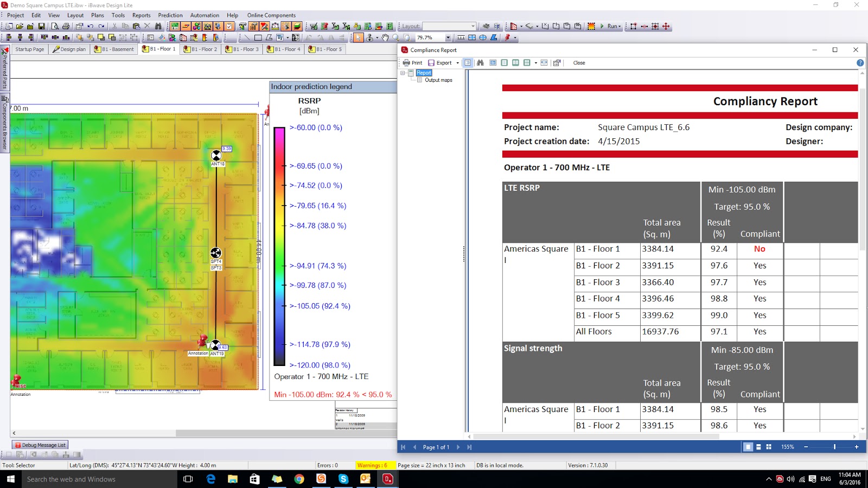Image resolution: width=868 pixels, height=488 pixels.
Task: Select the pan hand tool
Action: click(385, 37)
